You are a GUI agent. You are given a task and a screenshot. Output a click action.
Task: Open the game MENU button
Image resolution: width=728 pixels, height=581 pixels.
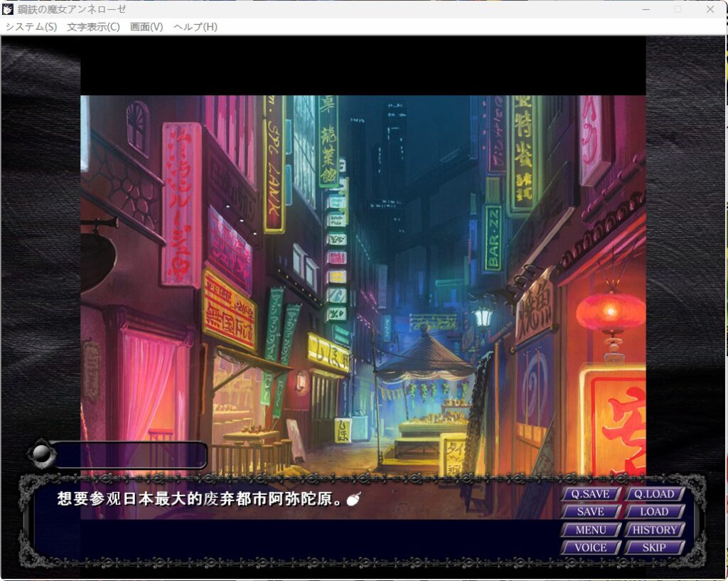tap(591, 530)
